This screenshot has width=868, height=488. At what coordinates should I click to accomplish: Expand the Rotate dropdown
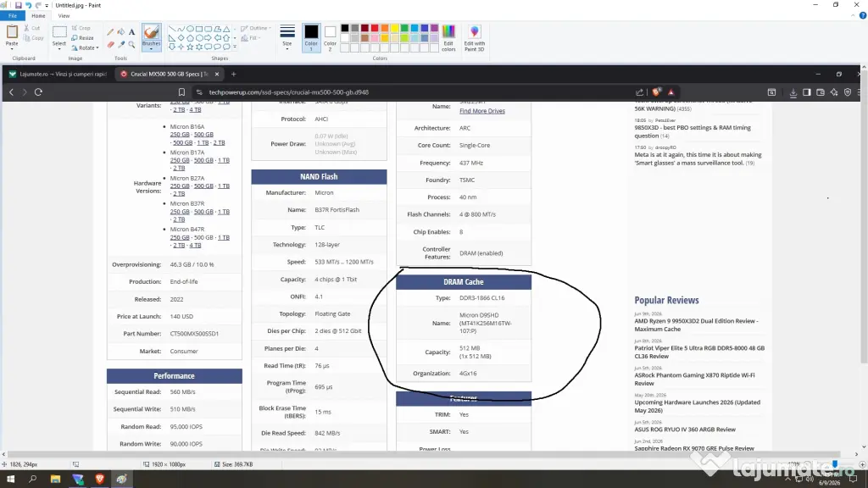86,47
